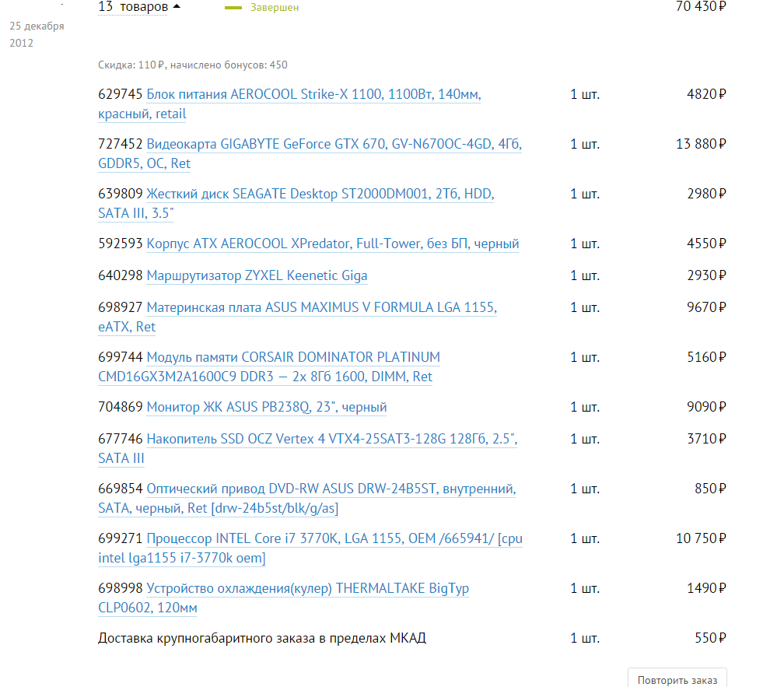Click the discount and bonuses line 'Скидка: 110 ₽'
Screen dimensions: 784x687
coord(193,65)
